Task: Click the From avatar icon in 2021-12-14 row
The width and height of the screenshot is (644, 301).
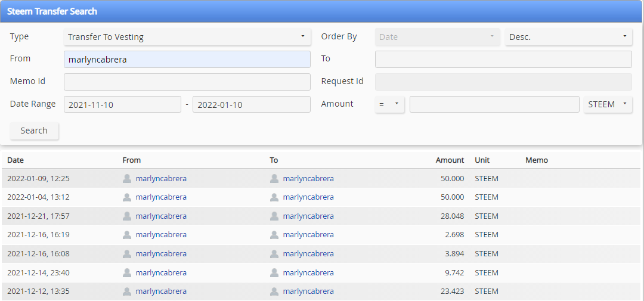Action: point(127,272)
